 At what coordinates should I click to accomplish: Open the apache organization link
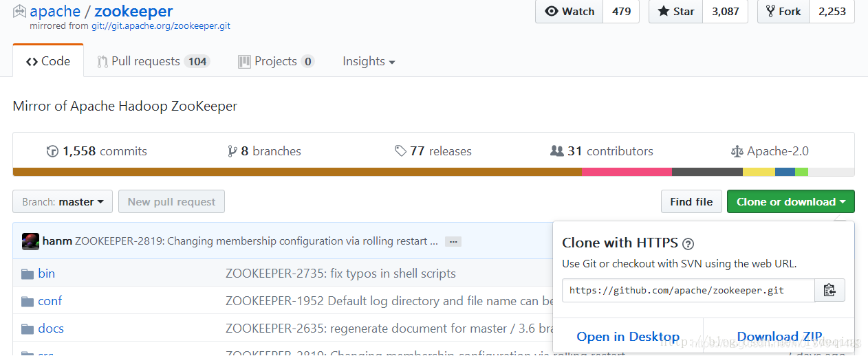[54, 11]
